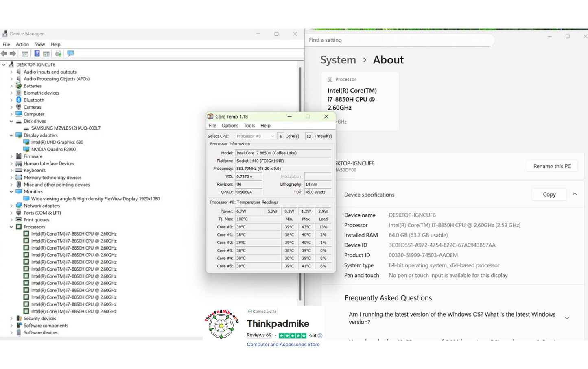
Task: Open the Select CPU Processor #0 dropdown
Action: click(255, 136)
